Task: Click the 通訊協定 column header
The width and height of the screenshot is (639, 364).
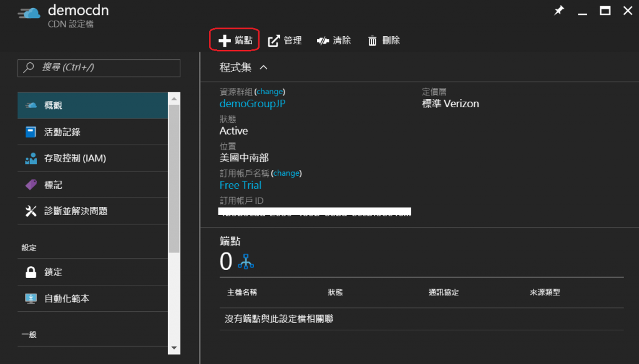Action: [444, 292]
